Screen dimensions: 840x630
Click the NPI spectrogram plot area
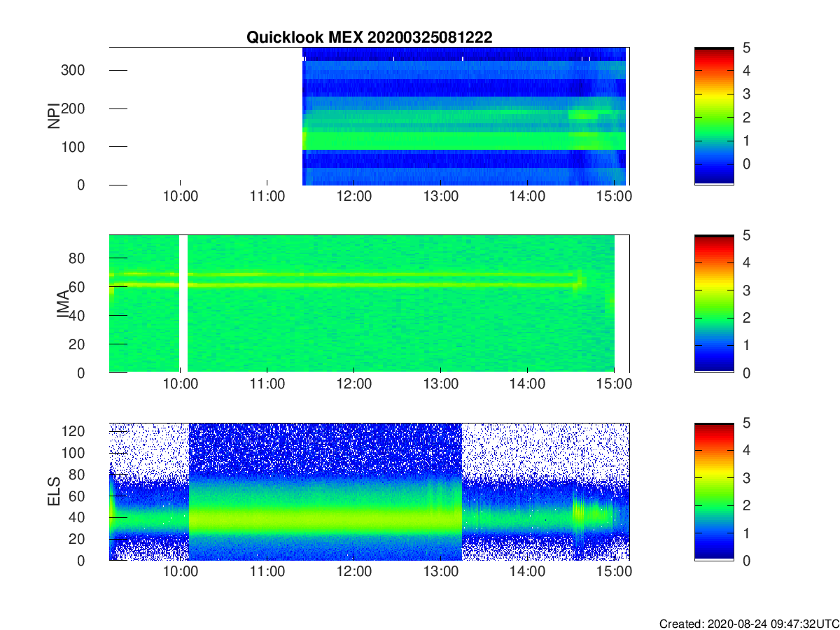tap(370, 116)
